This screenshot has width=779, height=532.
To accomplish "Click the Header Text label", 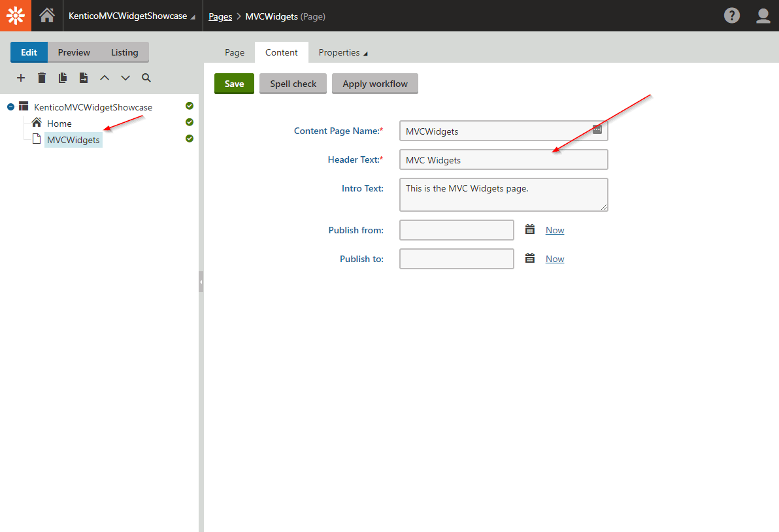I will 356,159.
